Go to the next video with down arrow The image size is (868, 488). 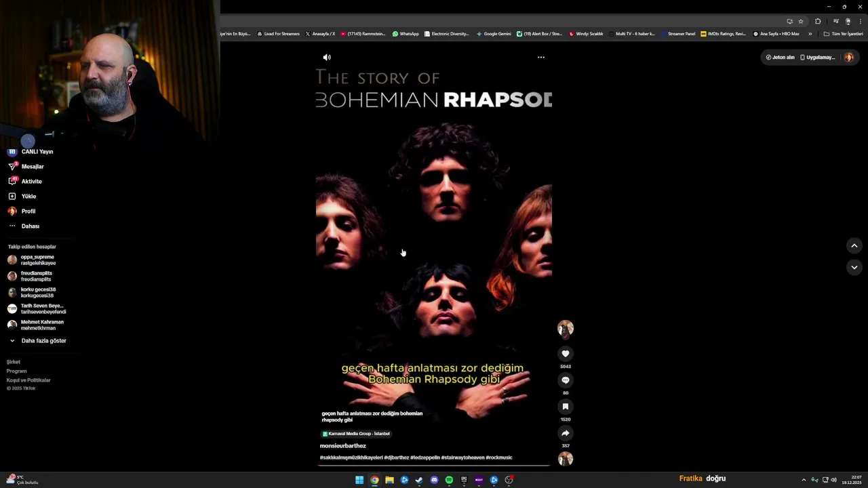[854, 267]
